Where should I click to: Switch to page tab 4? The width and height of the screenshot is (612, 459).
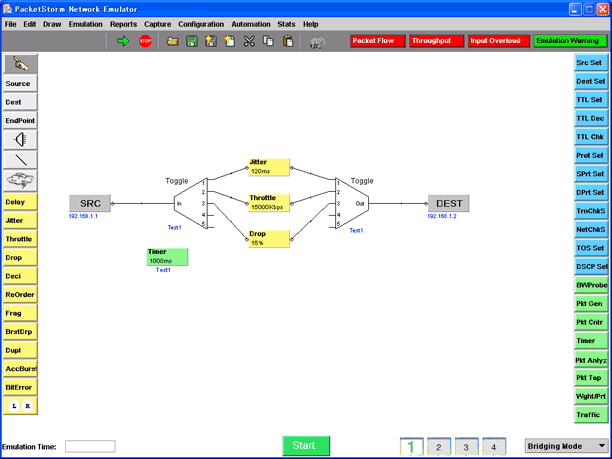coord(494,447)
